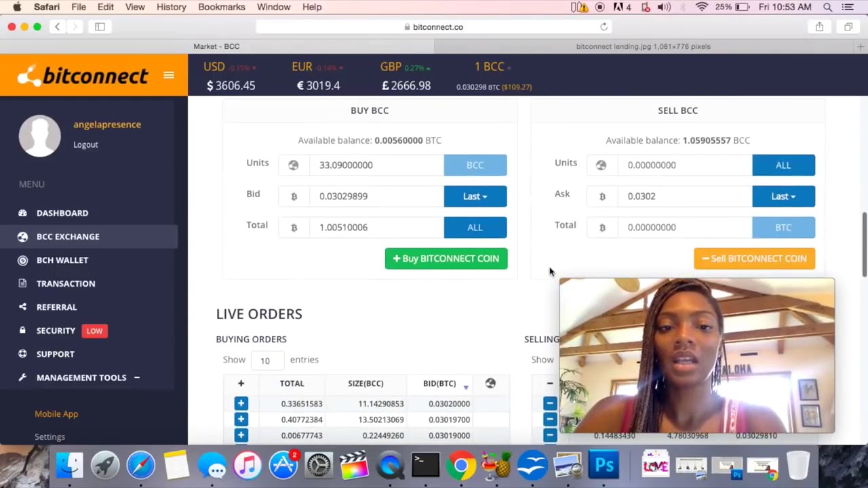
Task: Collapse the Management Tools section
Action: [x=136, y=378]
